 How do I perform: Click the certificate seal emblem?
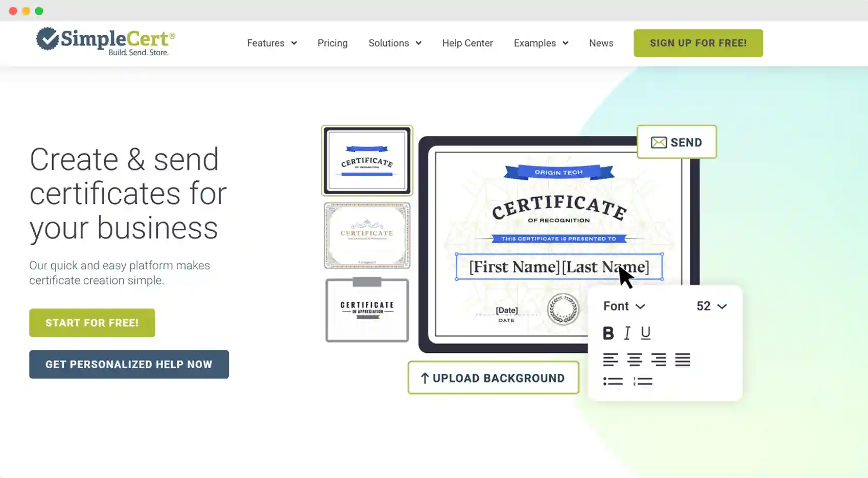[x=563, y=309]
